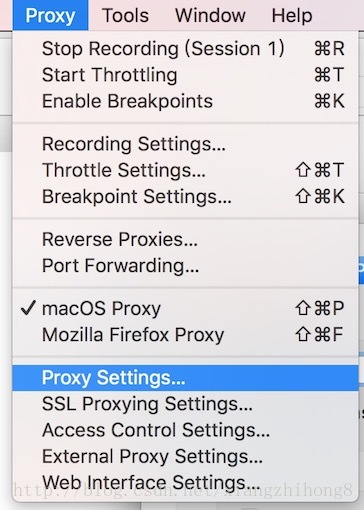
Task: Open External Proxy Settings...
Action: point(185,456)
